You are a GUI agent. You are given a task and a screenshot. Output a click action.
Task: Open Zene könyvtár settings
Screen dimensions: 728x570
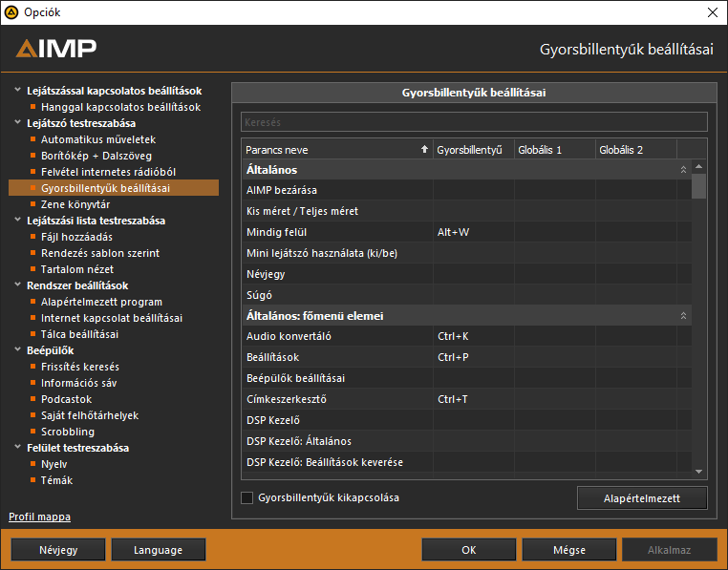75,204
